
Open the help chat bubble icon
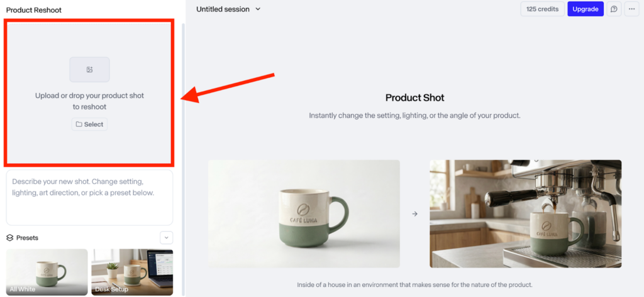coord(614,9)
